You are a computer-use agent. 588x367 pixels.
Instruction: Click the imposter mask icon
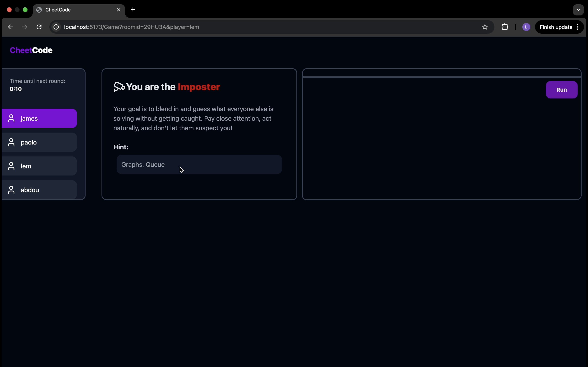tap(119, 87)
